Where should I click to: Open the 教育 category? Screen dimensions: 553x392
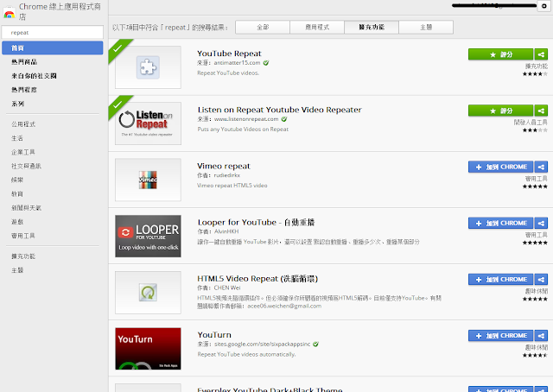click(17, 194)
